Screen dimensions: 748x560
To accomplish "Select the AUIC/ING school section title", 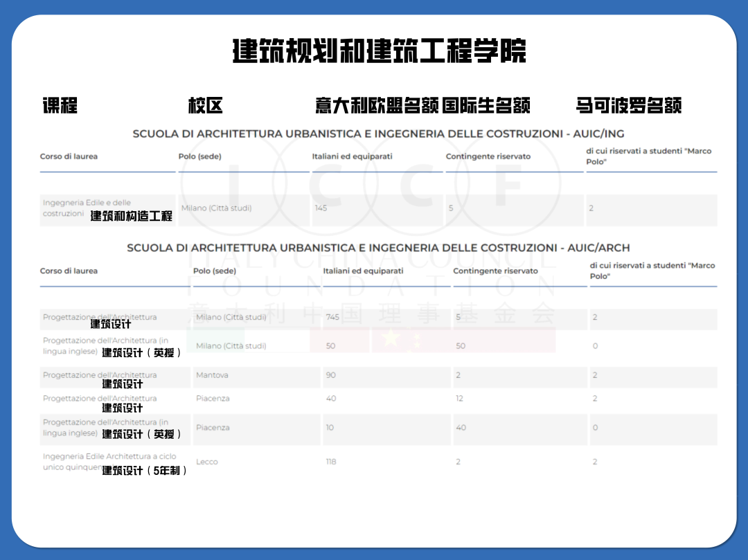I will [378, 134].
